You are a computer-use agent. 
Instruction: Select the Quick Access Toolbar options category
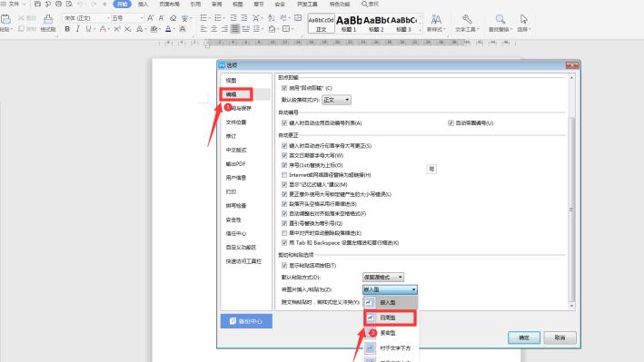click(243, 261)
